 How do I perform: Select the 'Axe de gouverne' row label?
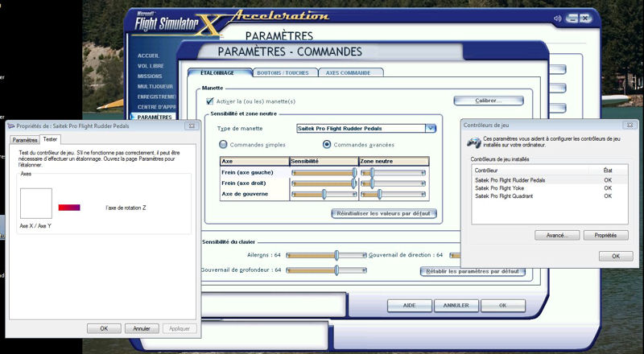pos(245,194)
